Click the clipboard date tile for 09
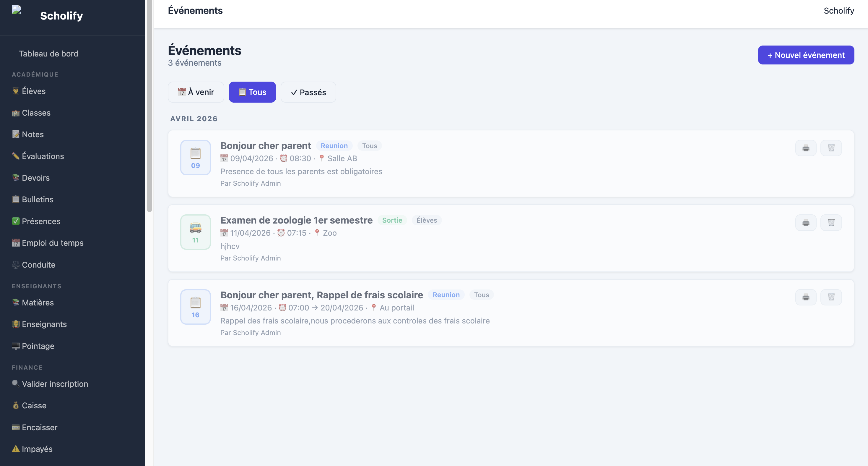 pyautogui.click(x=196, y=158)
